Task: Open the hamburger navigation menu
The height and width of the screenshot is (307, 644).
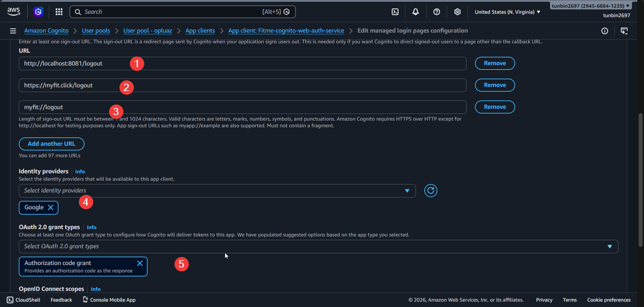Action: tap(13, 31)
